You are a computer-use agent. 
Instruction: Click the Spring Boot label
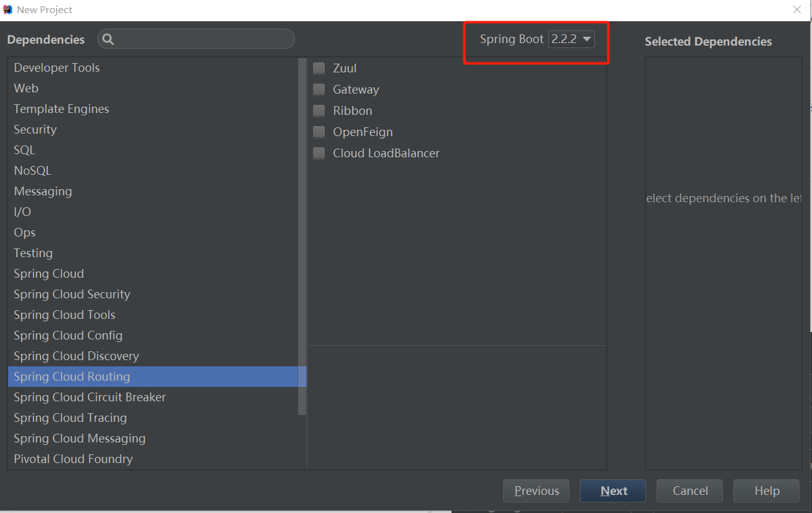(x=512, y=39)
